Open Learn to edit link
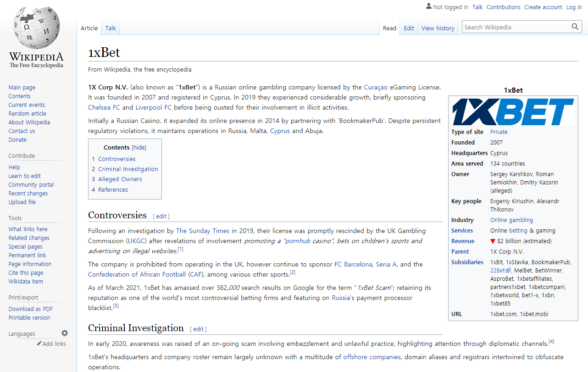The width and height of the screenshot is (588, 372). [x=24, y=176]
